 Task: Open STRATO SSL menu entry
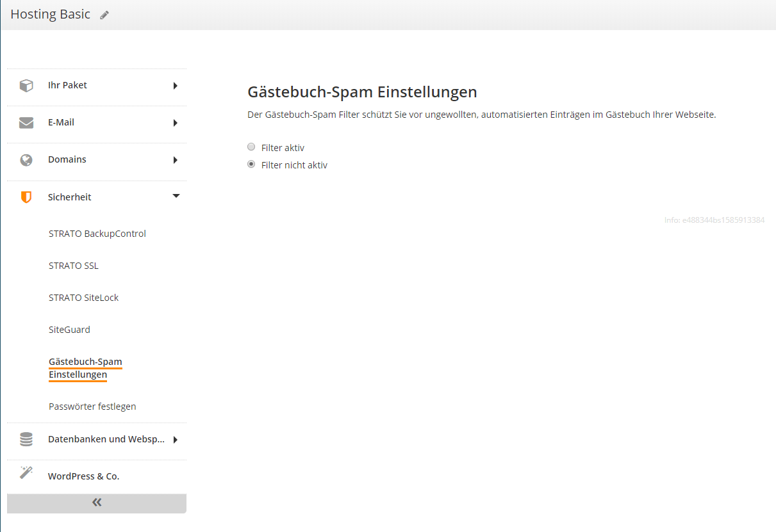point(74,266)
